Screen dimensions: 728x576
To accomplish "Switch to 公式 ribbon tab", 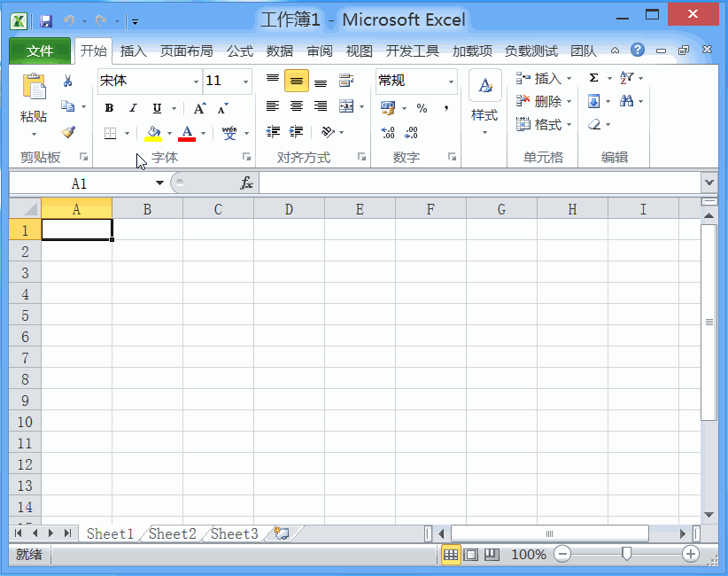I will (240, 51).
